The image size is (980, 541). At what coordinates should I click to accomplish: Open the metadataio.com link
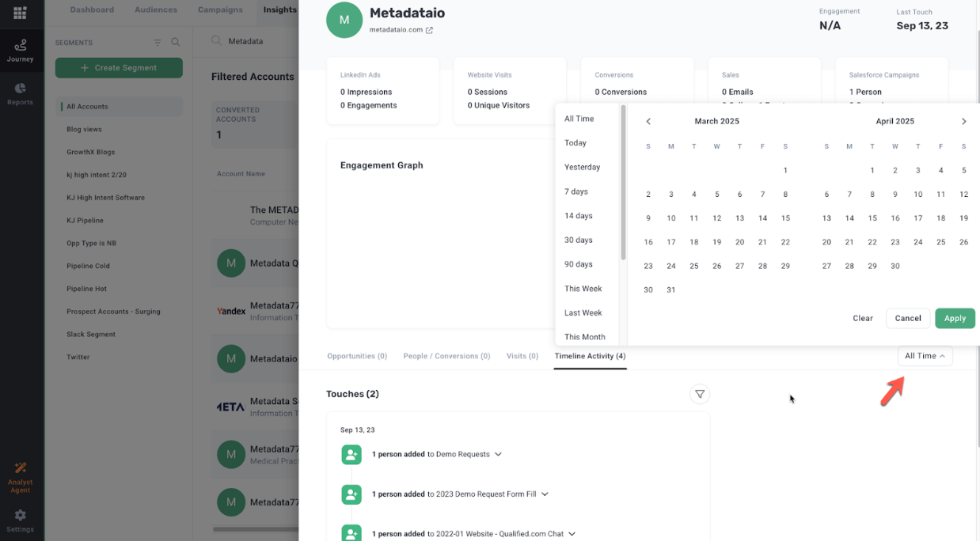tap(396, 30)
